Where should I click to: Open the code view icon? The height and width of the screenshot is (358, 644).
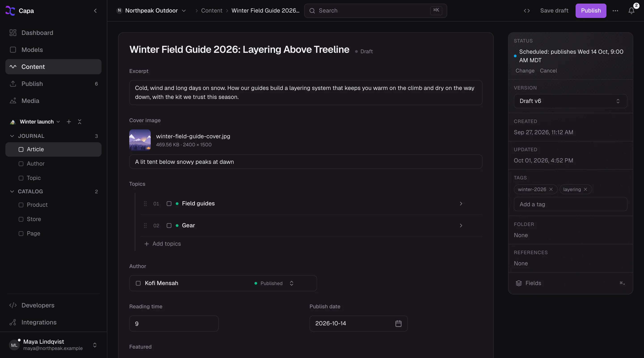527,11
